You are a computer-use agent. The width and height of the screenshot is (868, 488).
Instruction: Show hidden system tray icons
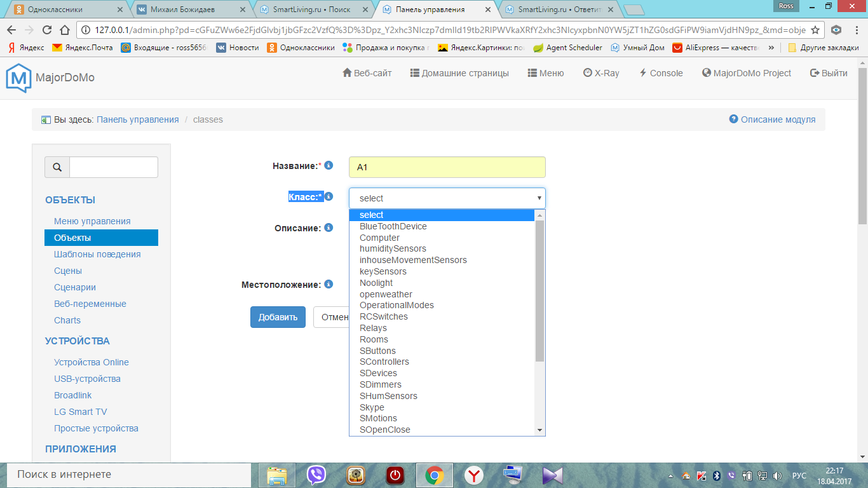[x=672, y=476]
